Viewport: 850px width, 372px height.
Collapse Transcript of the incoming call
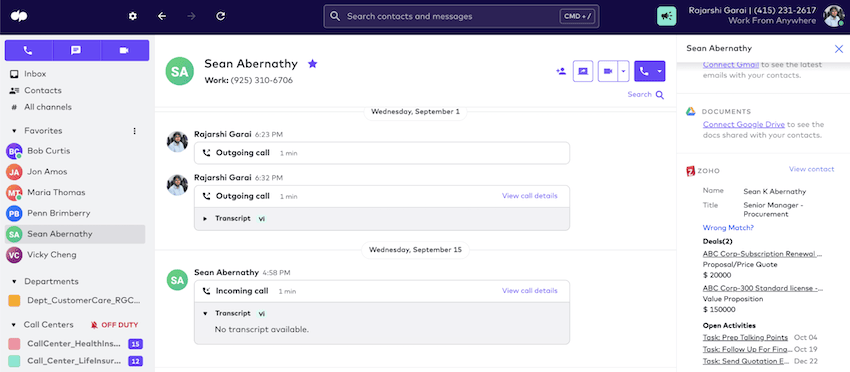point(205,313)
